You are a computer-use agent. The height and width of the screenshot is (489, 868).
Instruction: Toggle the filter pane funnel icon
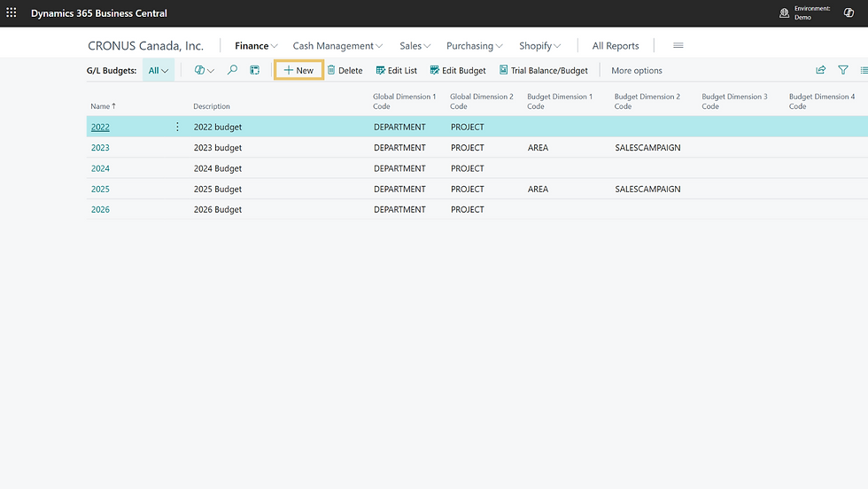(842, 70)
